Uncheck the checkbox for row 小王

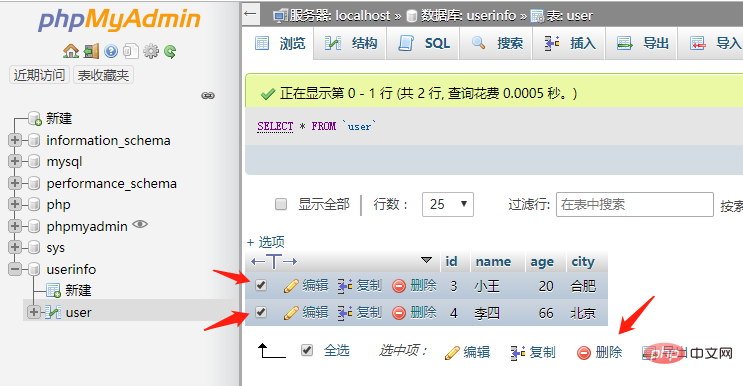(261, 285)
